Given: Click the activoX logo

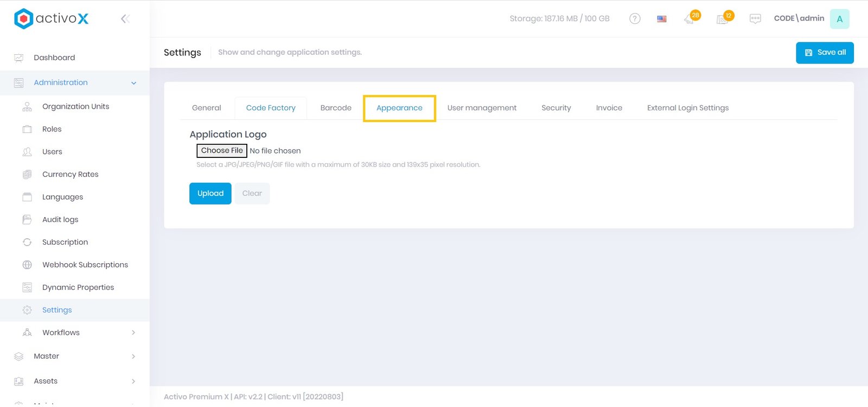Looking at the screenshot, I should [x=52, y=19].
